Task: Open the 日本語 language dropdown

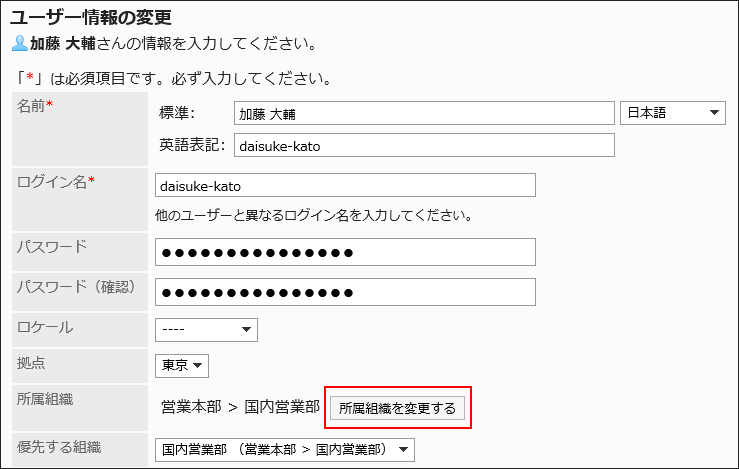Action: click(673, 113)
